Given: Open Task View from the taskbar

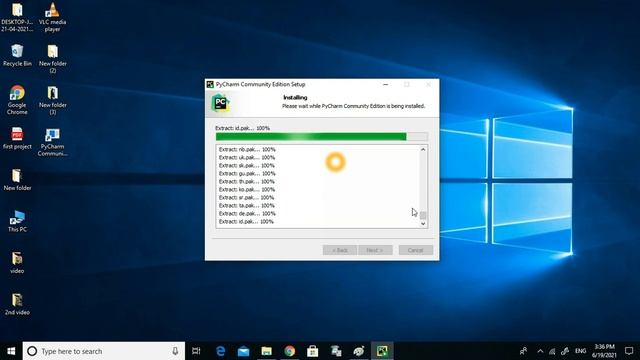Looking at the screenshot, I should pyautogui.click(x=196, y=351).
